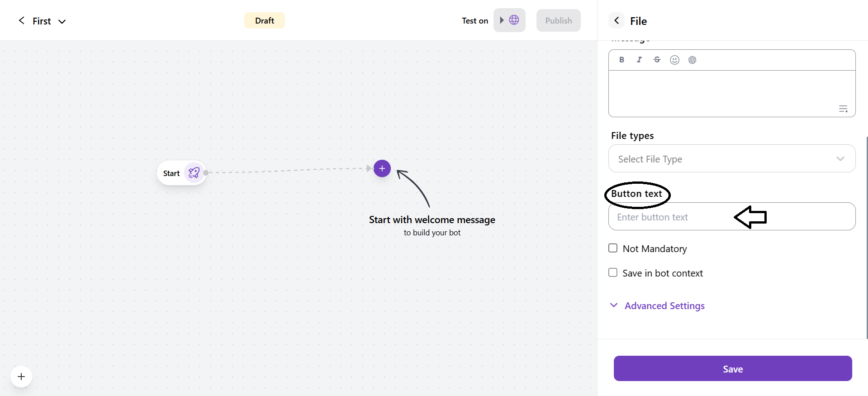Click the Bold formatting icon
The width and height of the screenshot is (868, 396).
pyautogui.click(x=622, y=60)
